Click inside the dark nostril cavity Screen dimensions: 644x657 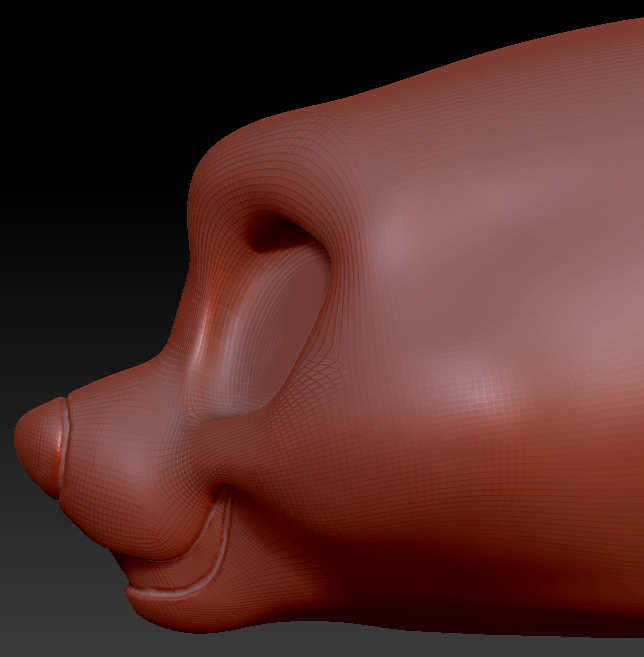pos(277,235)
